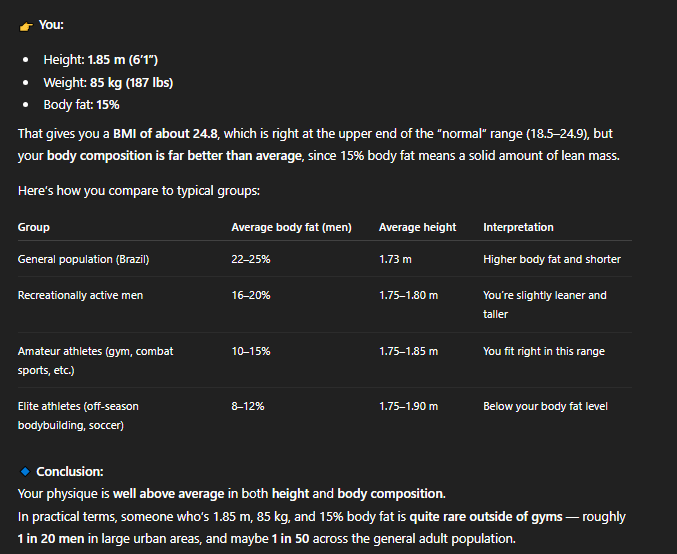
Task: Click the "Average body fat (men)" header
Action: (291, 228)
